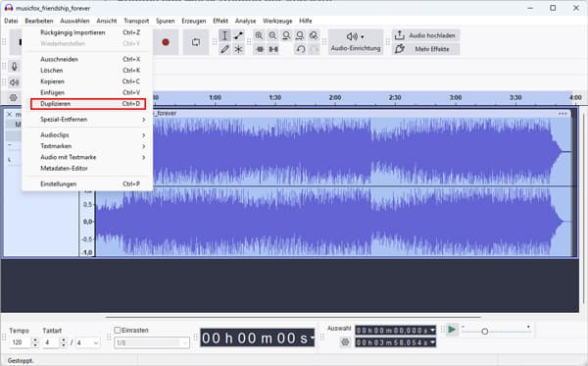The width and height of the screenshot is (588, 366).
Task: Click Fit Project to Width zoom icon
Action: pos(300,35)
